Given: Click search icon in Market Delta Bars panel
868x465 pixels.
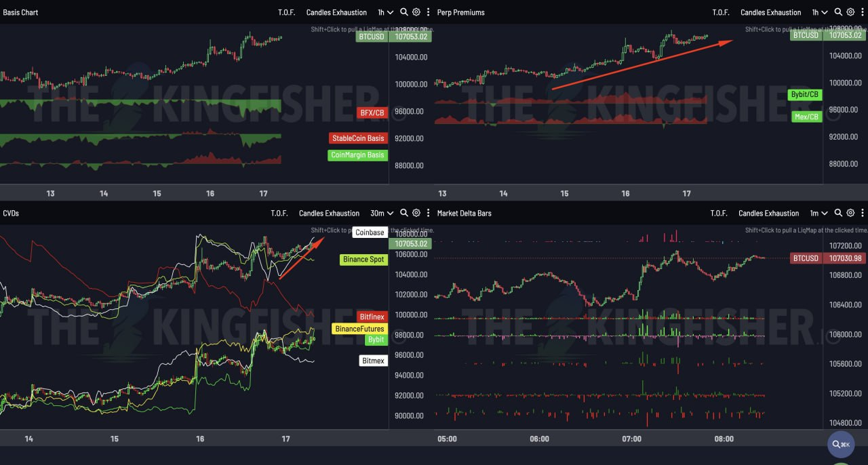Looking at the screenshot, I should click(x=838, y=213).
